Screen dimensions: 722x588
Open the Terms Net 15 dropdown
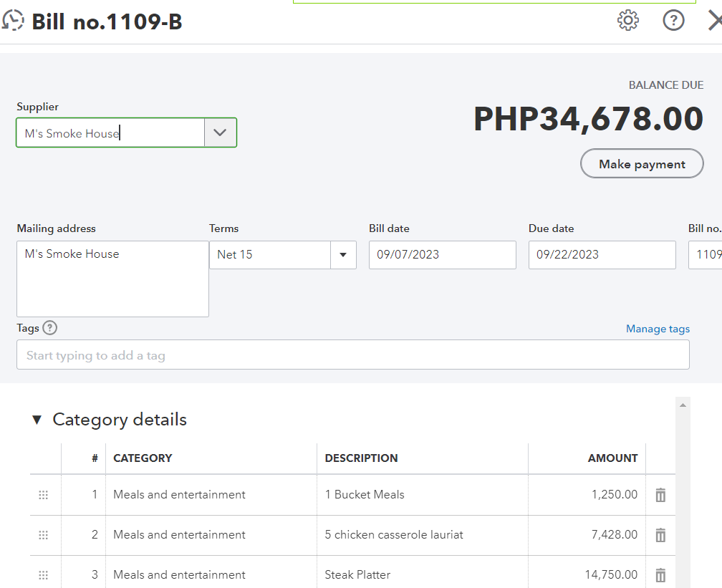click(342, 255)
